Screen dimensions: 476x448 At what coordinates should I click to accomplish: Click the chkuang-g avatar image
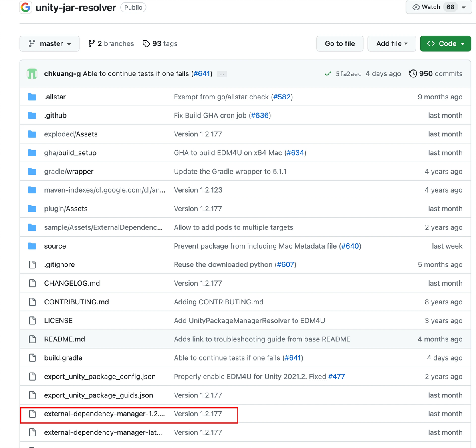pyautogui.click(x=32, y=74)
